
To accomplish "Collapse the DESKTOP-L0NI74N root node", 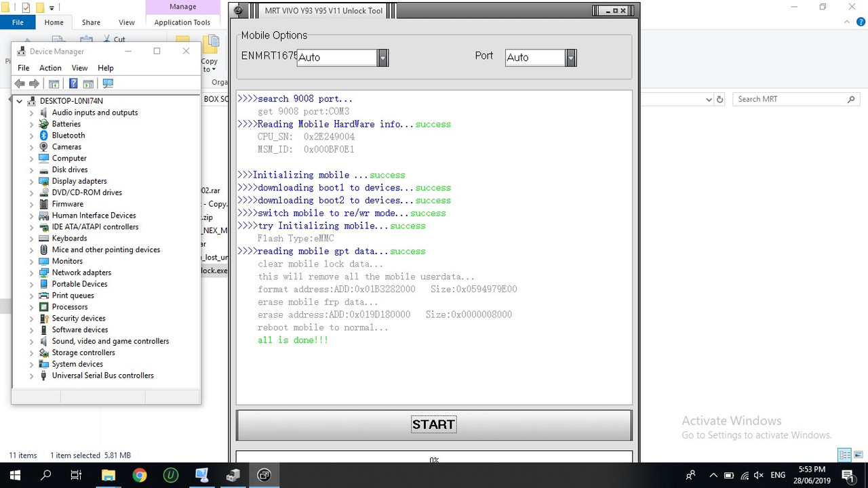I will (x=20, y=101).
